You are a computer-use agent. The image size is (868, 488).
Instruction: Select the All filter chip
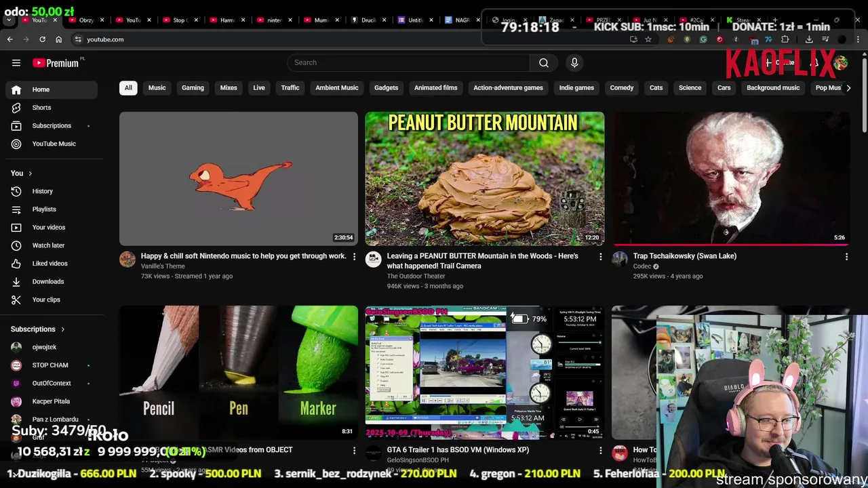point(128,87)
